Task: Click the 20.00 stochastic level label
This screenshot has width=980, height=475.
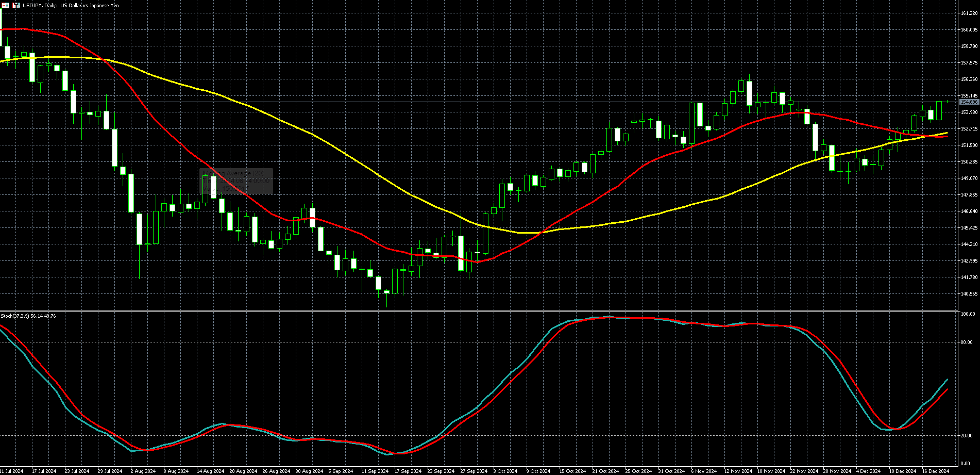Action: [967, 436]
